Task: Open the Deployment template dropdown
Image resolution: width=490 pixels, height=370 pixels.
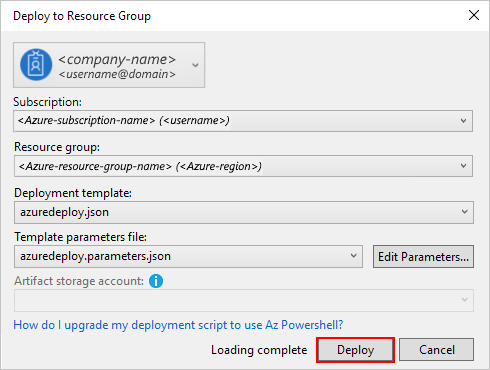Action: tap(244, 212)
